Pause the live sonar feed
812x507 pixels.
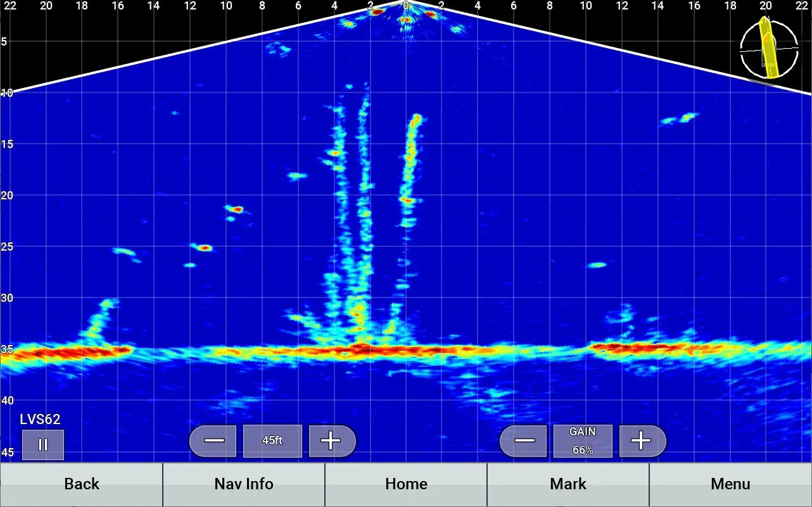point(43,444)
